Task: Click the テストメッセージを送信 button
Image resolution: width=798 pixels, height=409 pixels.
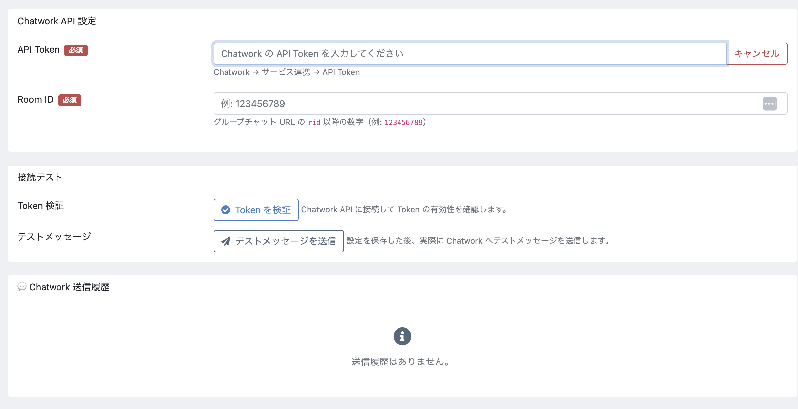Action: (x=278, y=241)
